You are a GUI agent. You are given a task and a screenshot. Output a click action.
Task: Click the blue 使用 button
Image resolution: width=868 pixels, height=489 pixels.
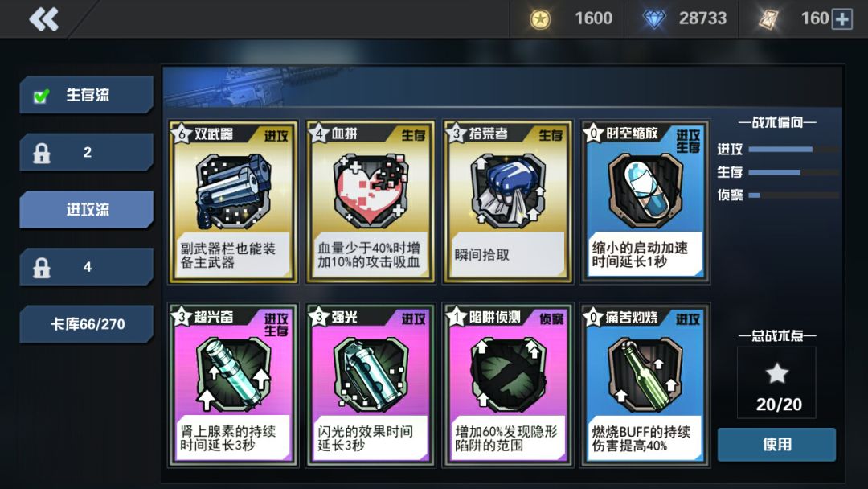(x=776, y=444)
